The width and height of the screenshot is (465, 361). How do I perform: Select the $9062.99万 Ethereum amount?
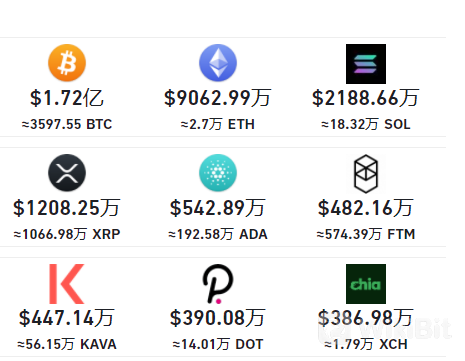click(x=218, y=98)
